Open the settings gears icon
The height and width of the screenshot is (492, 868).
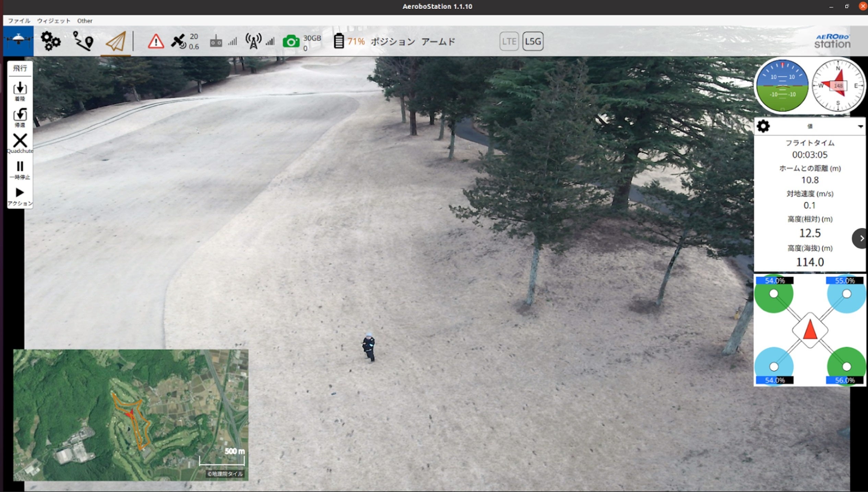coord(50,41)
